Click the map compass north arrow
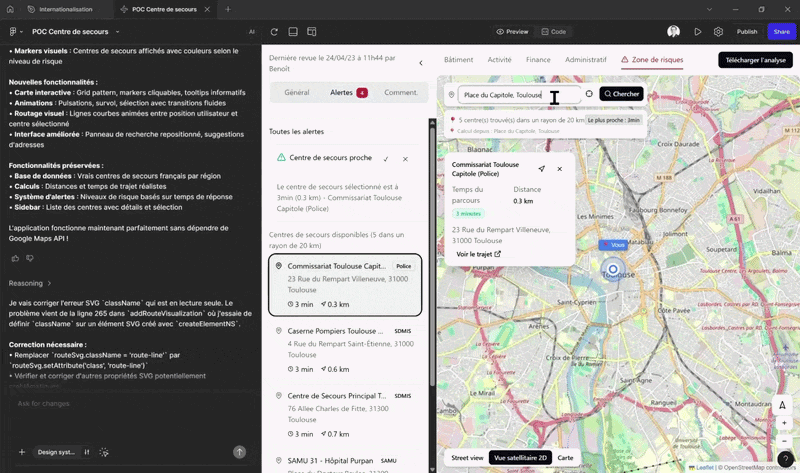 (x=782, y=406)
